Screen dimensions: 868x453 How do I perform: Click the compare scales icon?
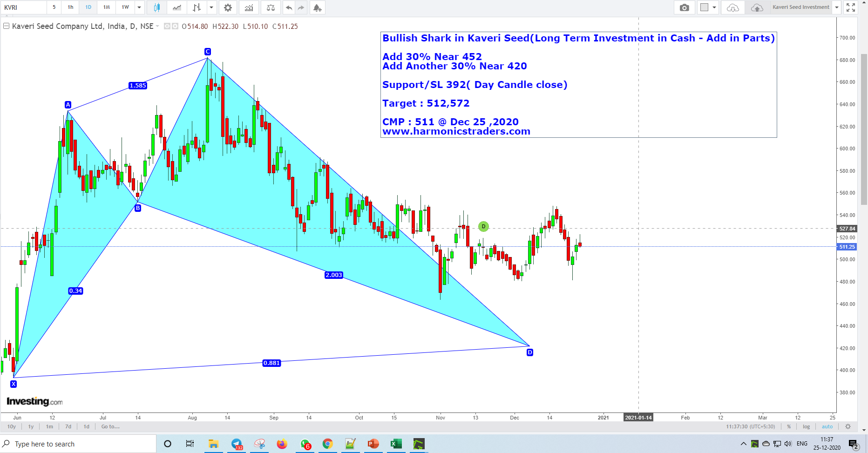point(270,7)
